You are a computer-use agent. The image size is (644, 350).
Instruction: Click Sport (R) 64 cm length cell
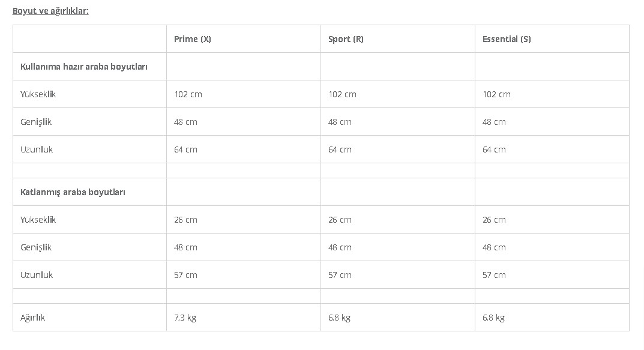pos(340,149)
